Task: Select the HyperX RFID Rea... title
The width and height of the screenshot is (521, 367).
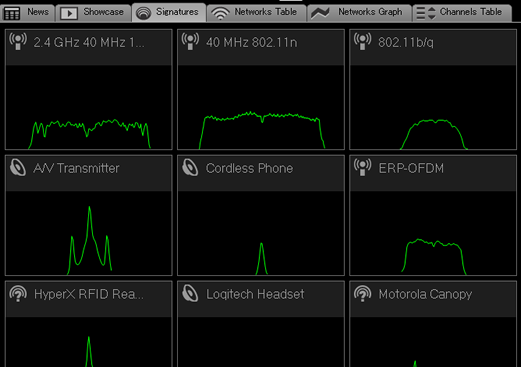Action: coord(89,294)
